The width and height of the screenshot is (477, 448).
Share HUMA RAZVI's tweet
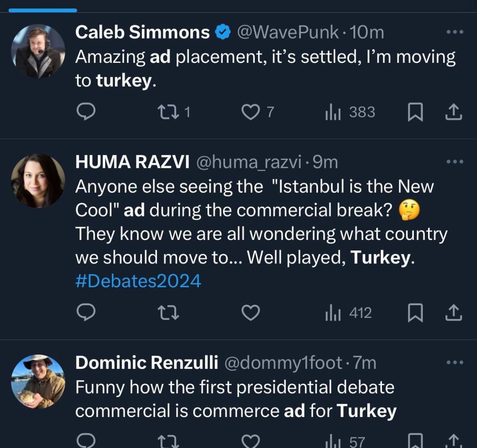pyautogui.click(x=454, y=313)
